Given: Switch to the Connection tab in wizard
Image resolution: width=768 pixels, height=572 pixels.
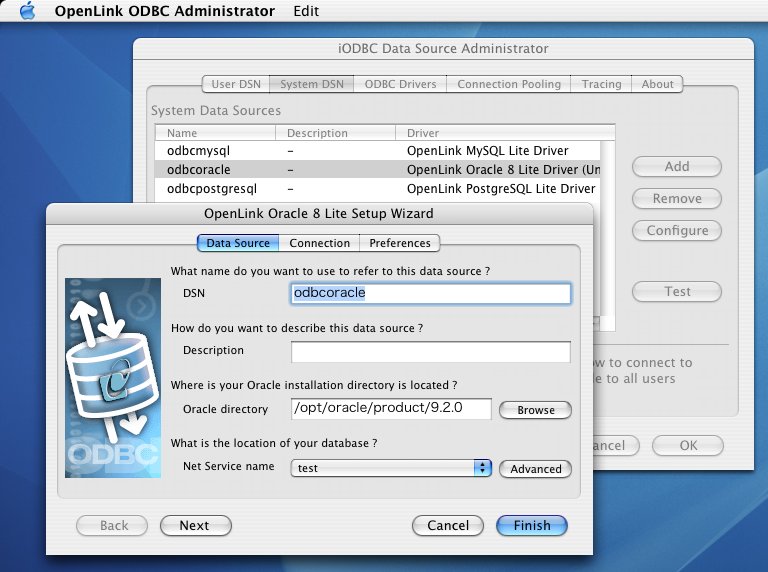Looking at the screenshot, I should [x=319, y=243].
